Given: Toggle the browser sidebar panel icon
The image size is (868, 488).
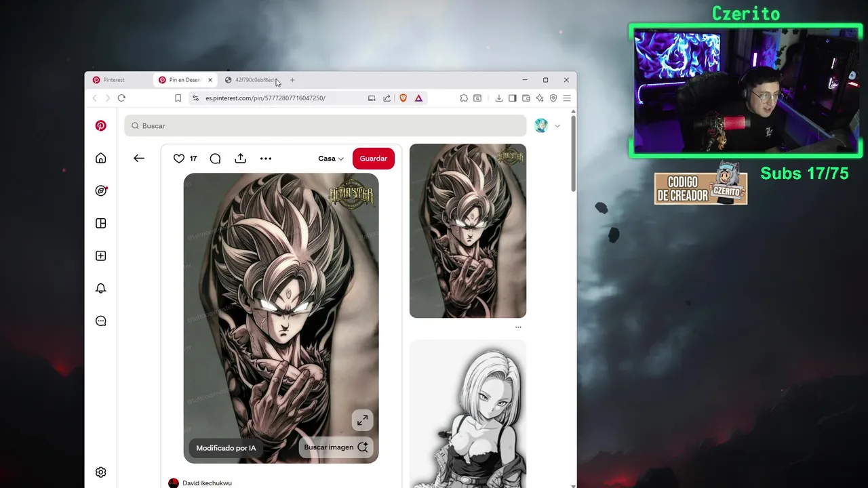Looking at the screenshot, I should (x=513, y=98).
